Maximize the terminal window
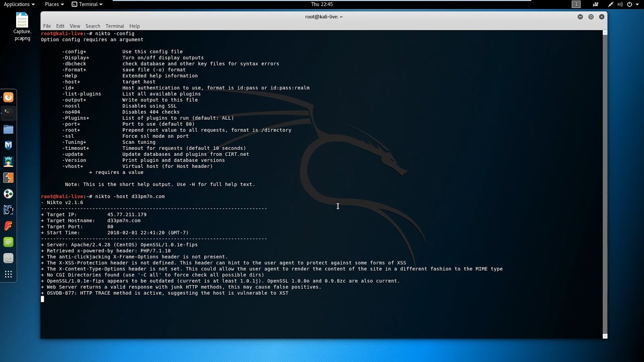The height and width of the screenshot is (362, 644). 591,17
